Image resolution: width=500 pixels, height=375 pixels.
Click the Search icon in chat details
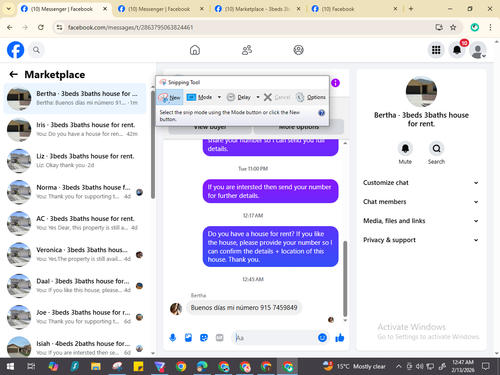click(436, 148)
